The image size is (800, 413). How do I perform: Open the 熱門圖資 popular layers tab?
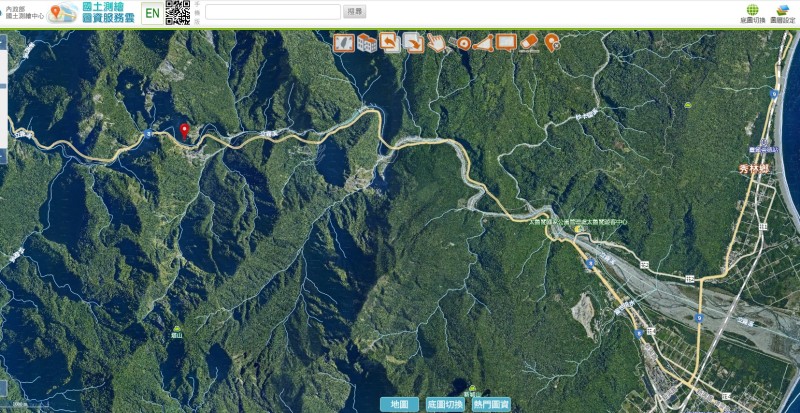click(x=490, y=404)
